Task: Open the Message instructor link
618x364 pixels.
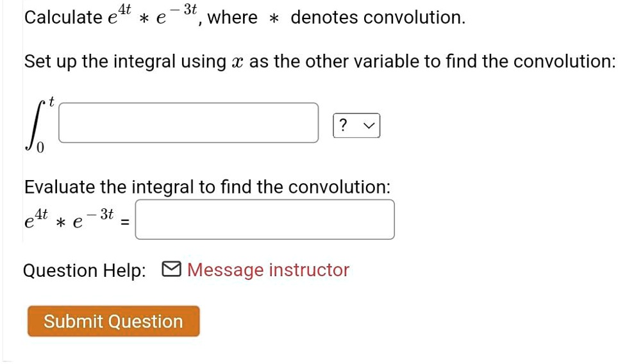Action: pos(268,270)
